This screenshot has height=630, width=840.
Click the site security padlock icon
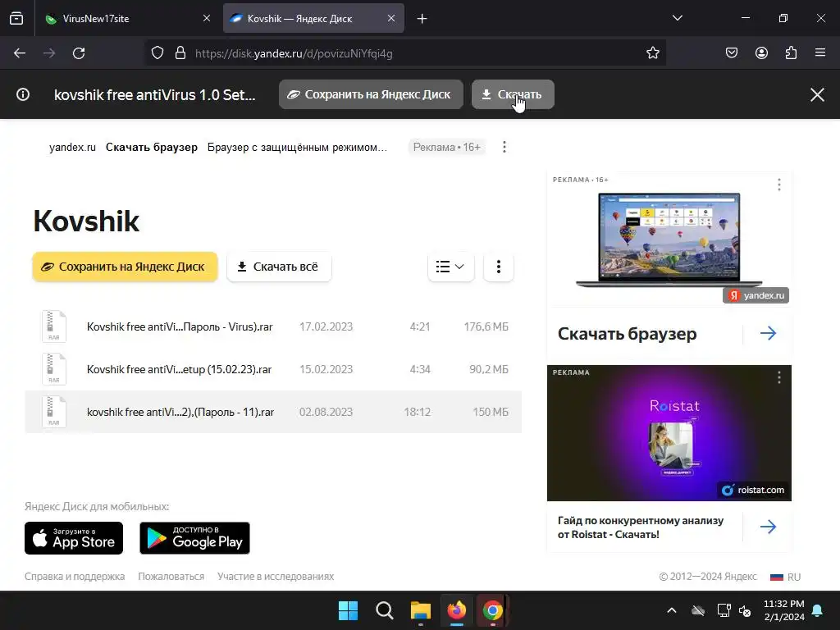[180, 53]
